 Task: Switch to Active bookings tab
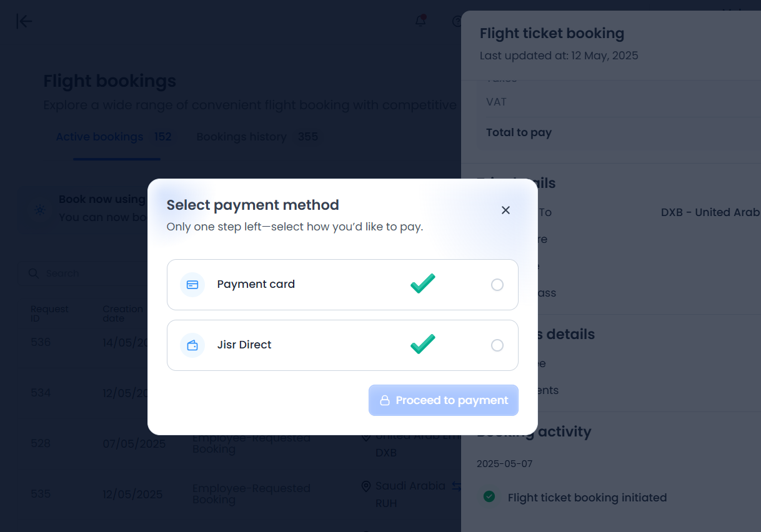[x=100, y=137]
